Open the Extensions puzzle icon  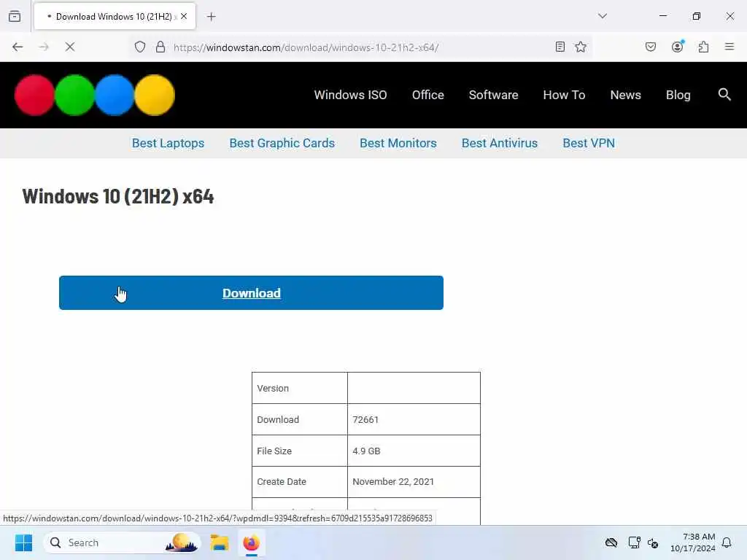coord(704,47)
